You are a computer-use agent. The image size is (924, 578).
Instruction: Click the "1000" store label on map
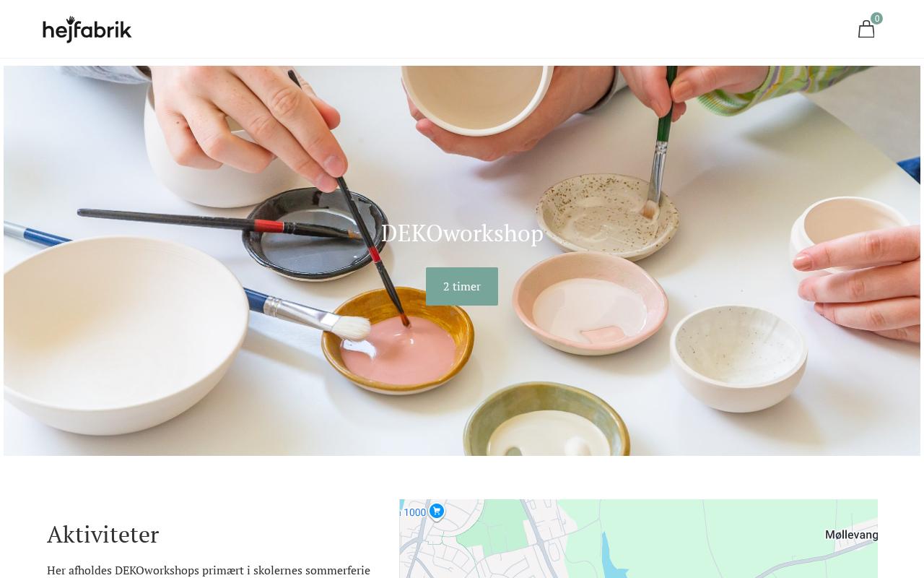click(414, 512)
